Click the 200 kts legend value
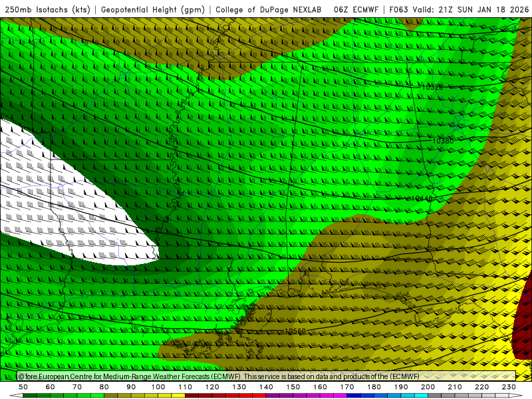Viewport: 532px width, 399px height. point(428,387)
